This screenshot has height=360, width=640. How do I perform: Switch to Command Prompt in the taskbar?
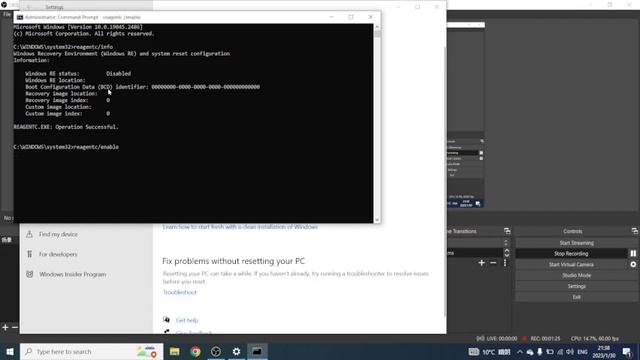tap(257, 351)
